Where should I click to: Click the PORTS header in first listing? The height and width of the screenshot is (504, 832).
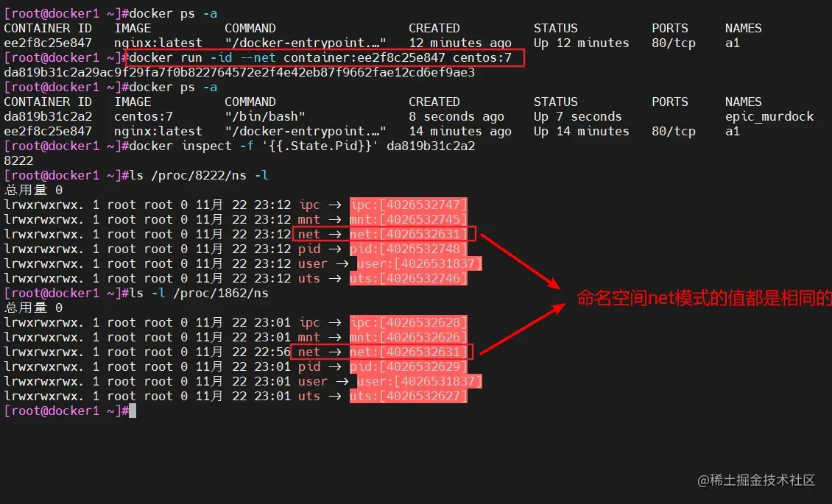(x=669, y=28)
